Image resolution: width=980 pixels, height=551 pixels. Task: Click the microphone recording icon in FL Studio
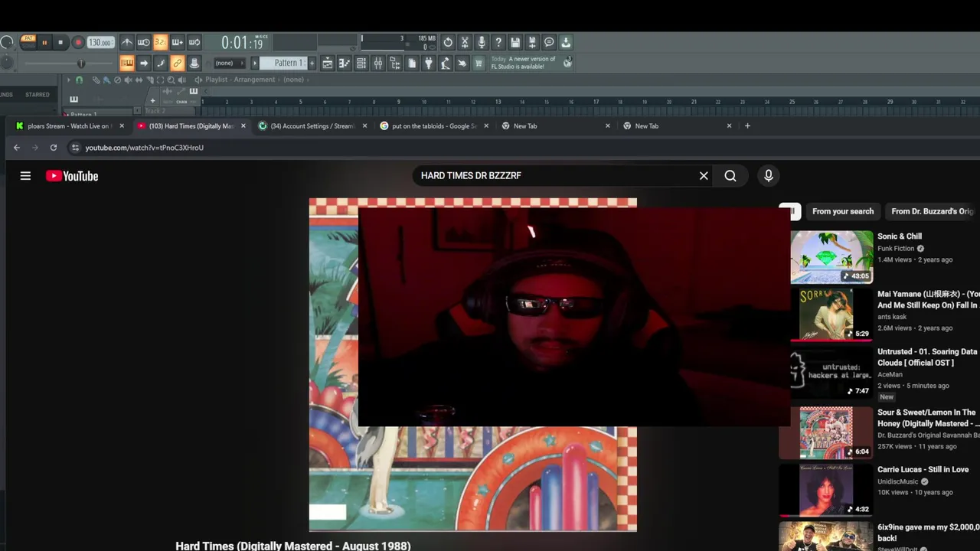pyautogui.click(x=482, y=43)
